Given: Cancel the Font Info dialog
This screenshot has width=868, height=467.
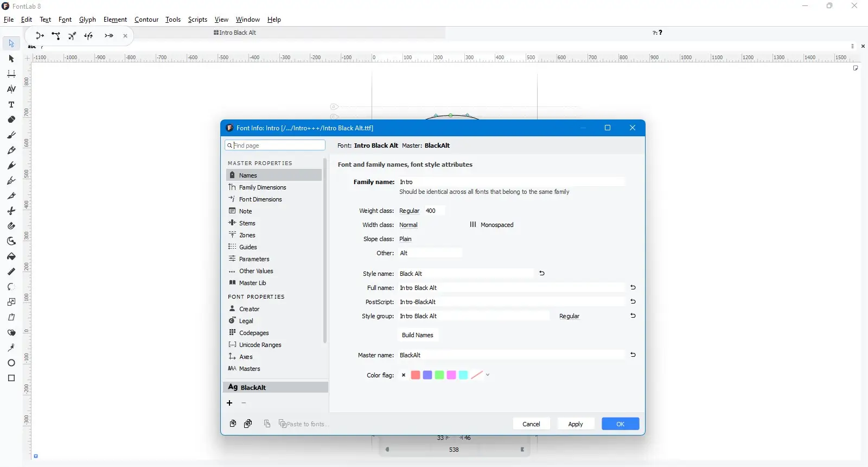Looking at the screenshot, I should [531, 424].
